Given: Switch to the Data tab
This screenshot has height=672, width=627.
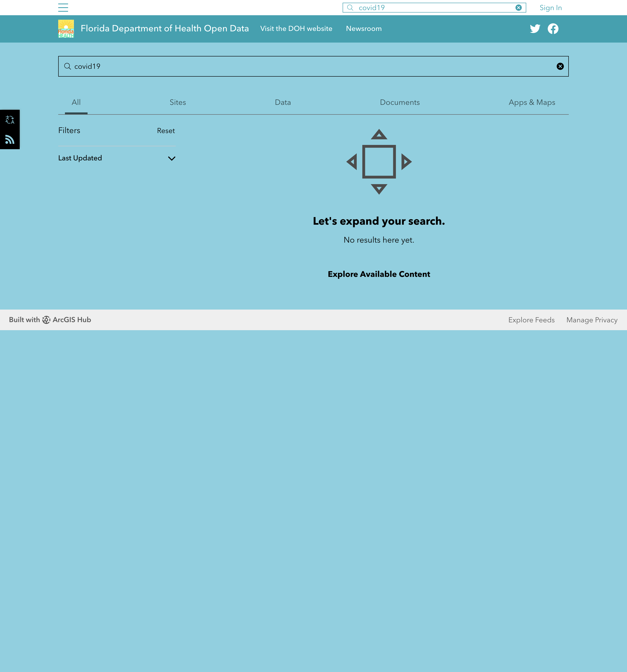Looking at the screenshot, I should (x=283, y=102).
